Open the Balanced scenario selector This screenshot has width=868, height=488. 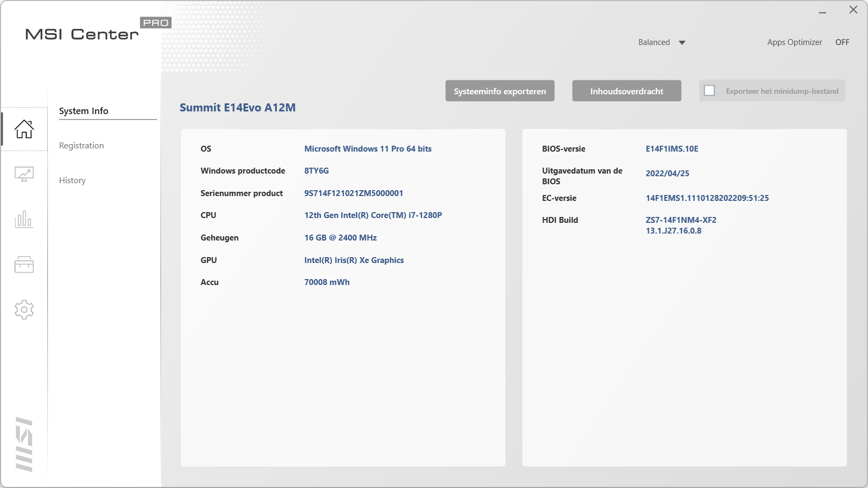point(654,42)
